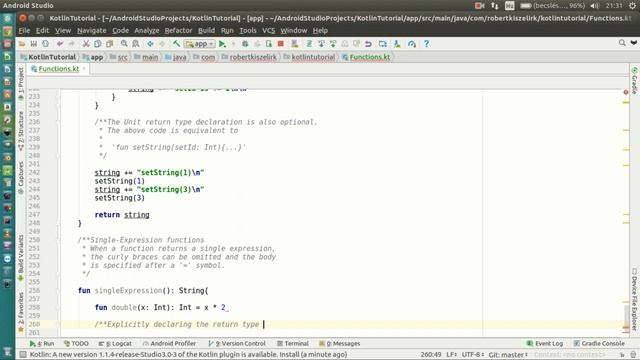The height and width of the screenshot is (360, 640).
Task: Click the Project Structure icon
Action: click(x=382, y=44)
